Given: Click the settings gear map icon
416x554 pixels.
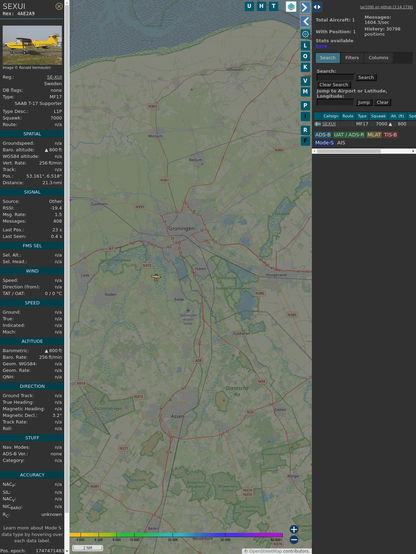Looking at the screenshot, I should click(x=305, y=34).
